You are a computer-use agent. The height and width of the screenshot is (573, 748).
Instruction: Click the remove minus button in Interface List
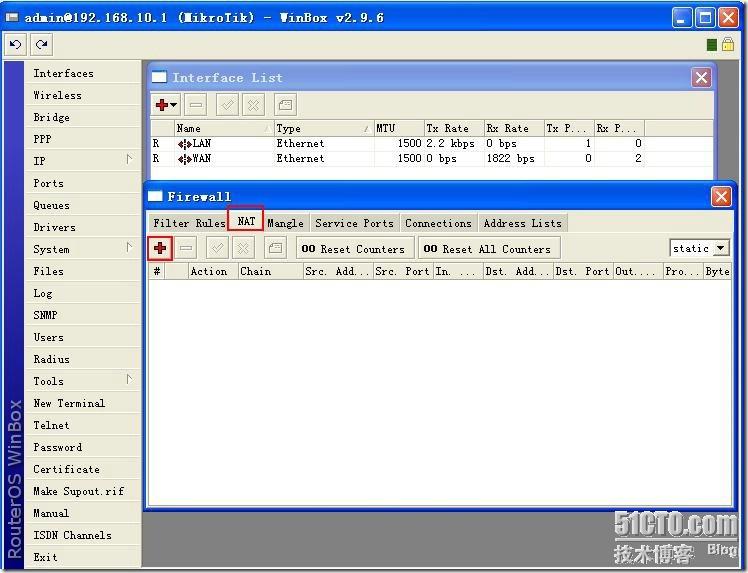pyautogui.click(x=196, y=104)
